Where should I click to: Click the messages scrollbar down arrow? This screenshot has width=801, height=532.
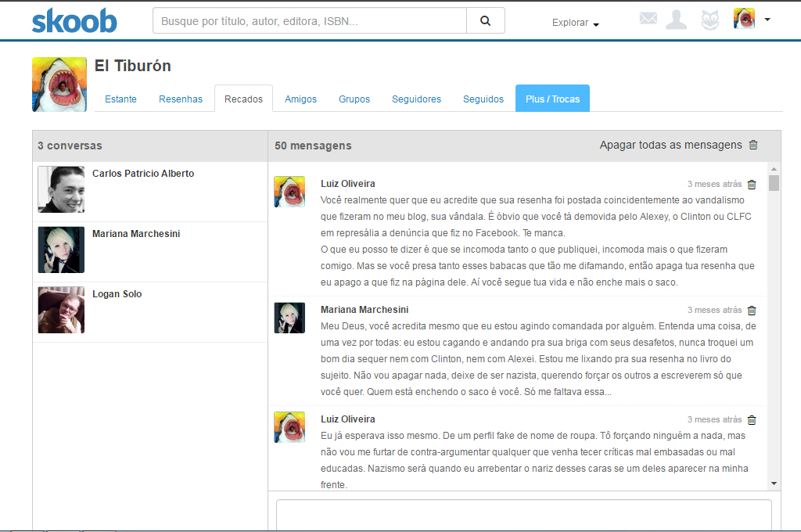(774, 483)
